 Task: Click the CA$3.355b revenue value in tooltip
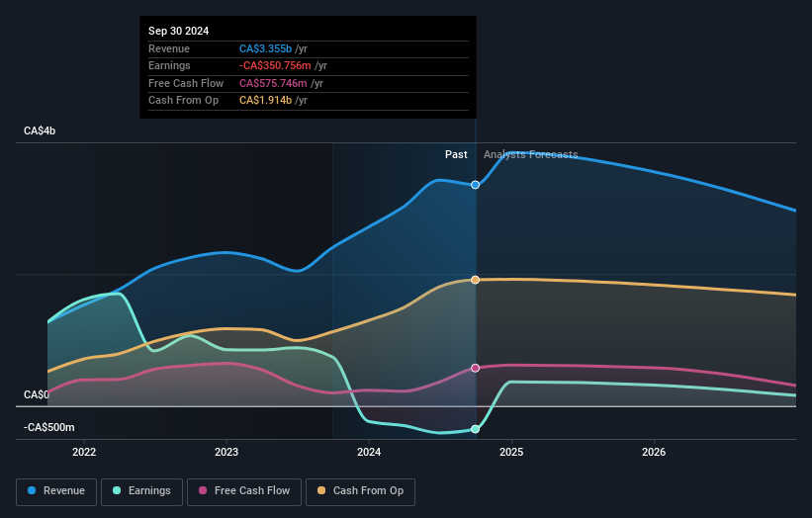point(266,48)
